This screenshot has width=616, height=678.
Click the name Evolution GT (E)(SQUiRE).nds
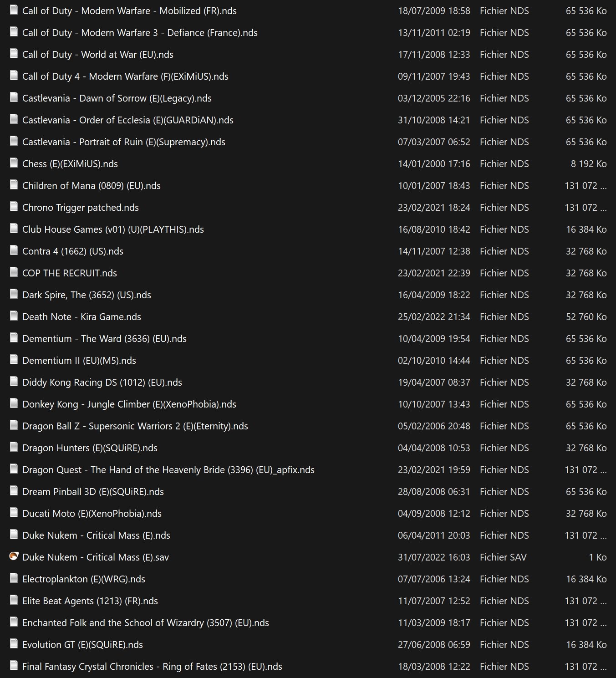[82, 645]
